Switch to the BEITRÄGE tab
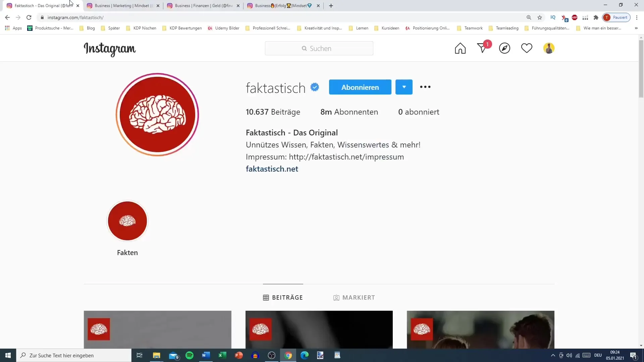The width and height of the screenshot is (644, 362). click(283, 297)
